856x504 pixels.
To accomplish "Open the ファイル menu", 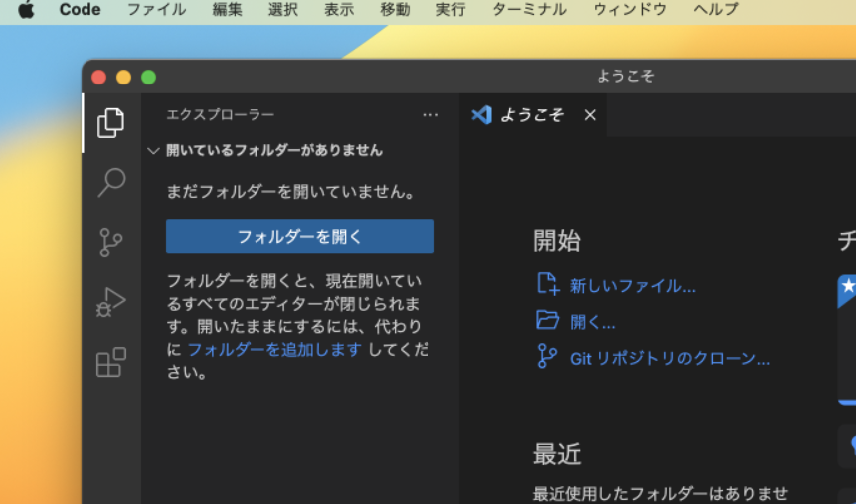I will [156, 10].
